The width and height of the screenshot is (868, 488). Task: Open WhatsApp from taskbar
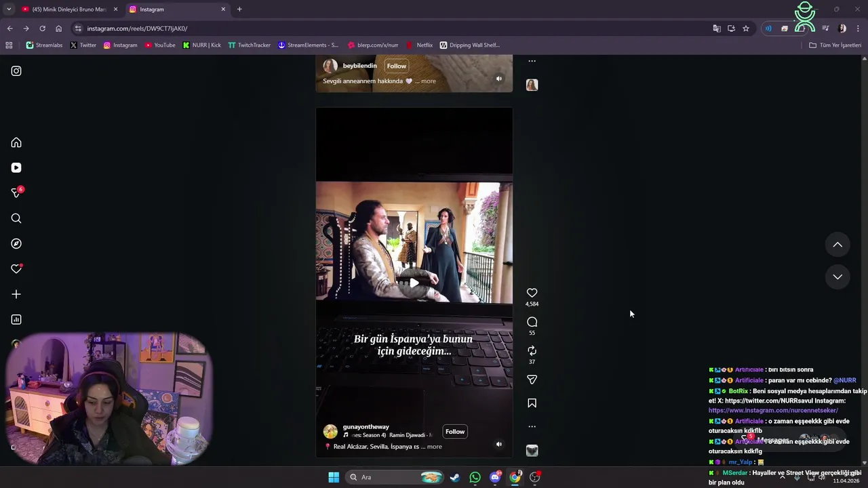point(475,477)
